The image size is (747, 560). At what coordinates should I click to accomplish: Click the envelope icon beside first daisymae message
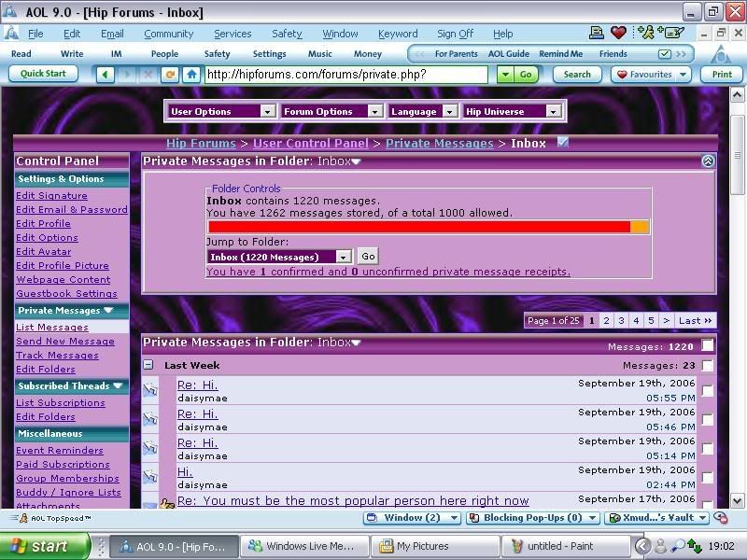pyautogui.click(x=150, y=391)
